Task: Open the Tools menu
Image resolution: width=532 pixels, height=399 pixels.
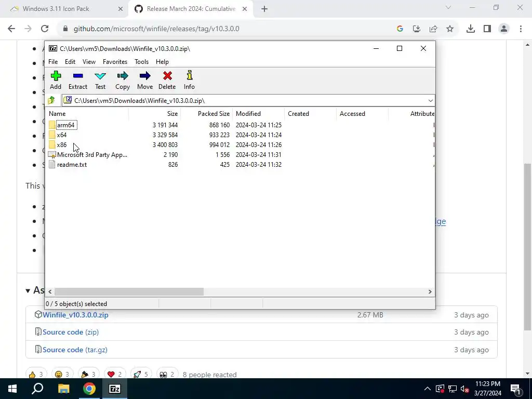Action: click(x=141, y=62)
